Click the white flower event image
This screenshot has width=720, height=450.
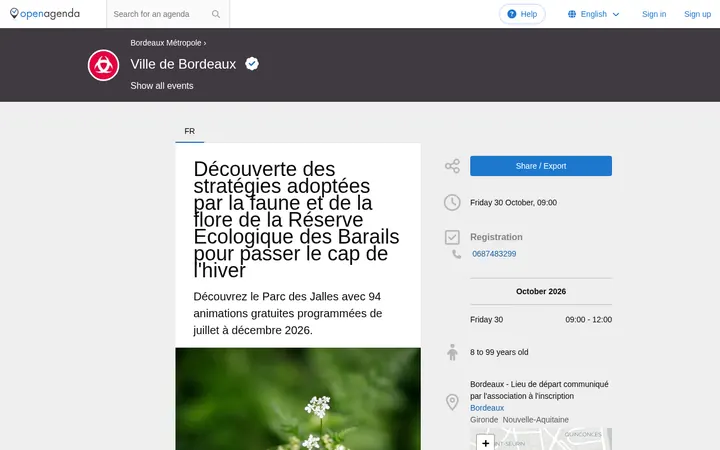click(x=298, y=399)
